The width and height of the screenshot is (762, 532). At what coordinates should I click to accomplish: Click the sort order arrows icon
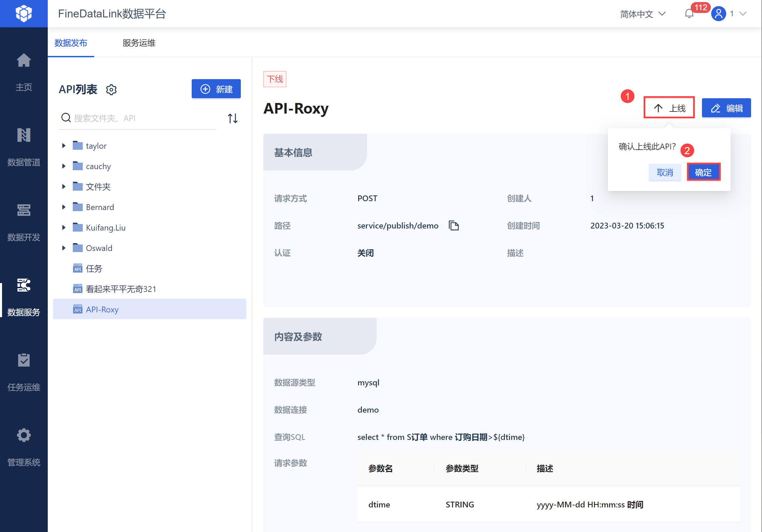(233, 118)
